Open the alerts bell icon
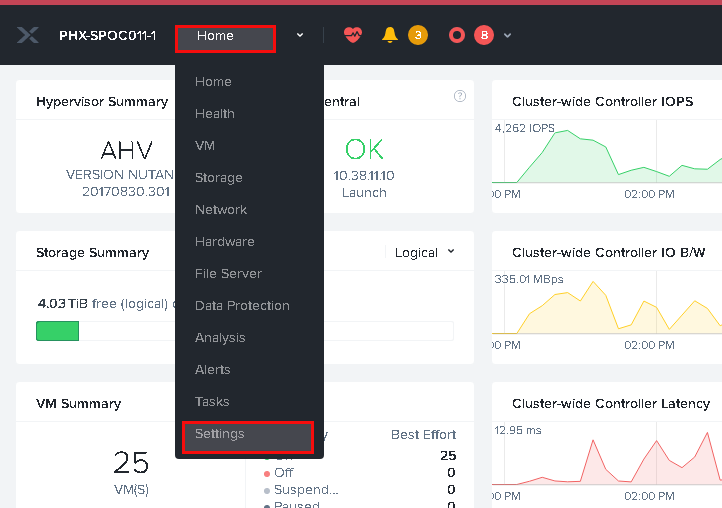 tap(390, 35)
